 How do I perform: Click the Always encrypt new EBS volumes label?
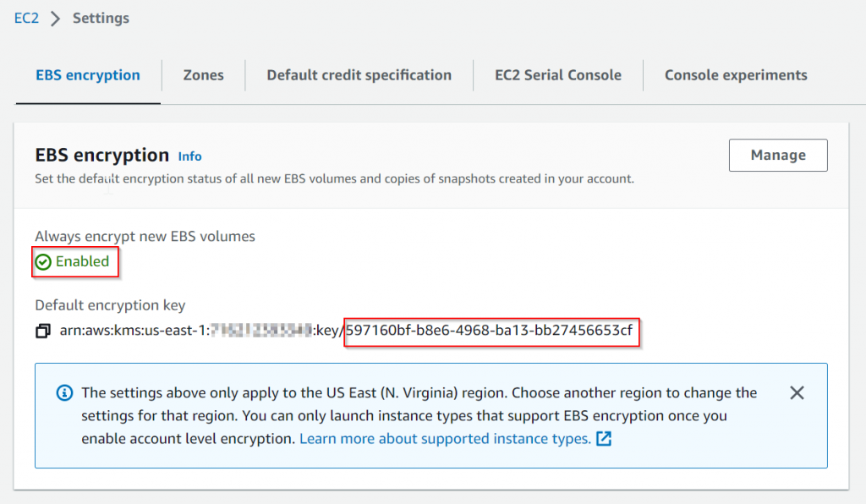click(145, 237)
